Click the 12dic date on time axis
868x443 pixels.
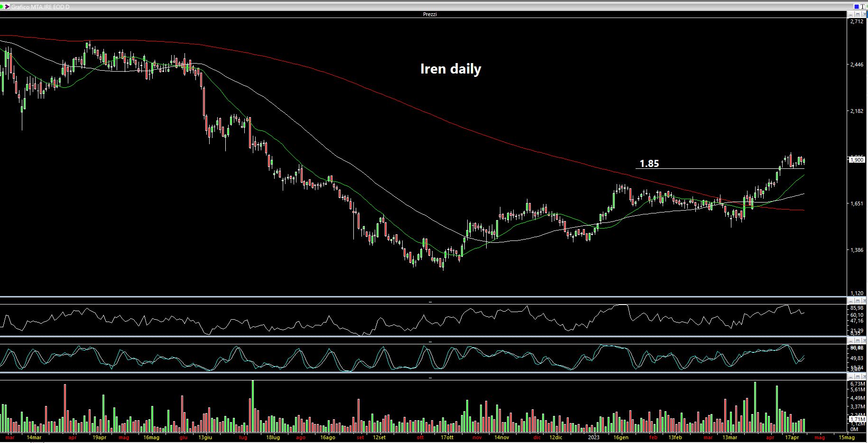click(556, 437)
